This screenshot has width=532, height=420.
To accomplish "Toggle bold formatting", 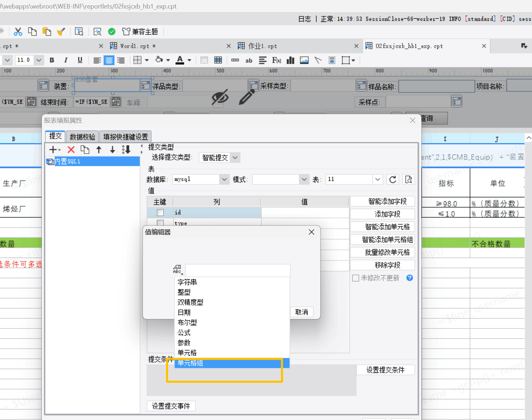I will tap(52, 60).
